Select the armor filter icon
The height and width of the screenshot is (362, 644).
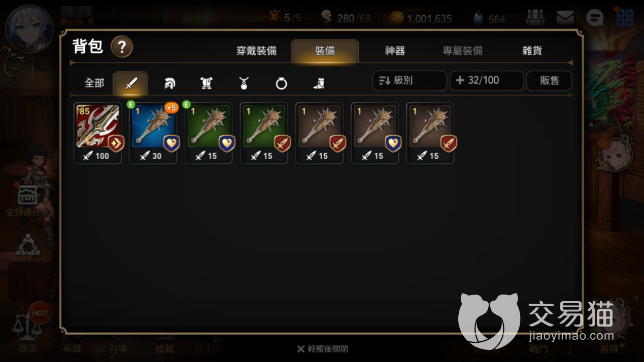coord(206,83)
